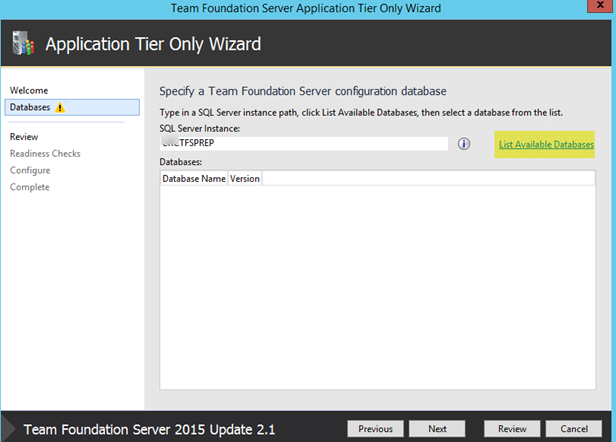
Task: Click the footer arrow beside Team Foundation Server
Action: pos(8,429)
